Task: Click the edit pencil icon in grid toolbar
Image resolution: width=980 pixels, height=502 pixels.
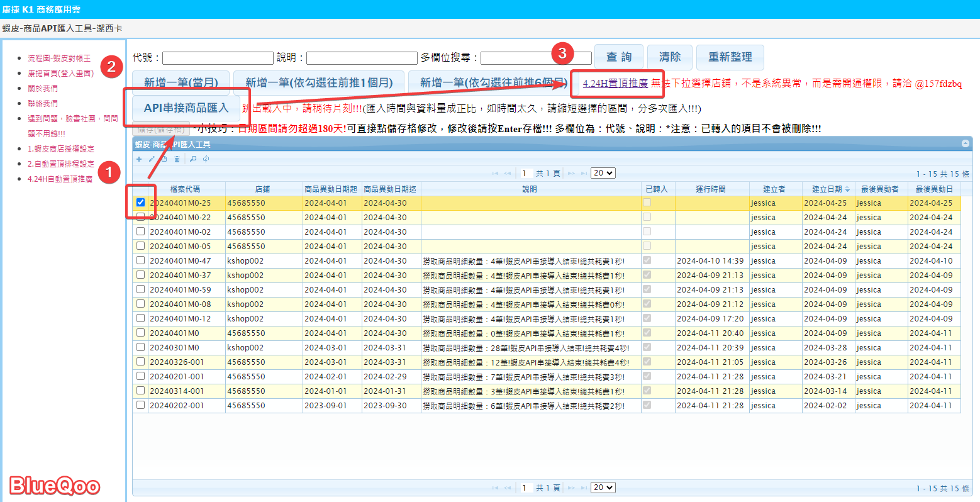Action: point(152,159)
